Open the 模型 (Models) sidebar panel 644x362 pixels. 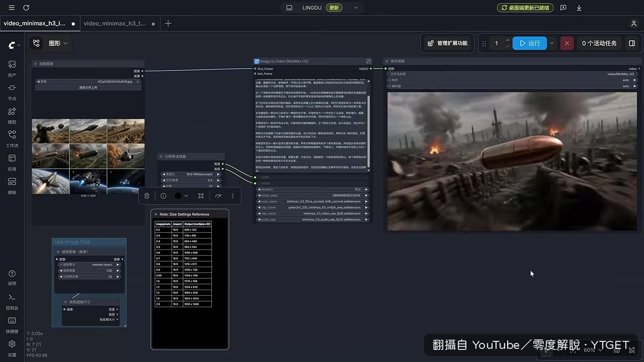click(12, 115)
